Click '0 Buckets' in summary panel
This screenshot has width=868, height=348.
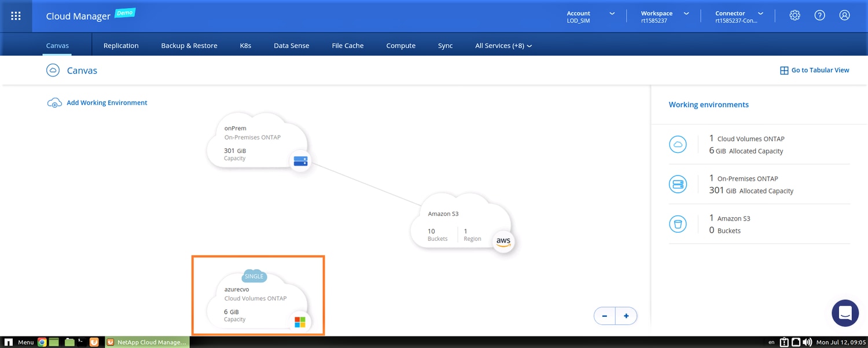[724, 230]
